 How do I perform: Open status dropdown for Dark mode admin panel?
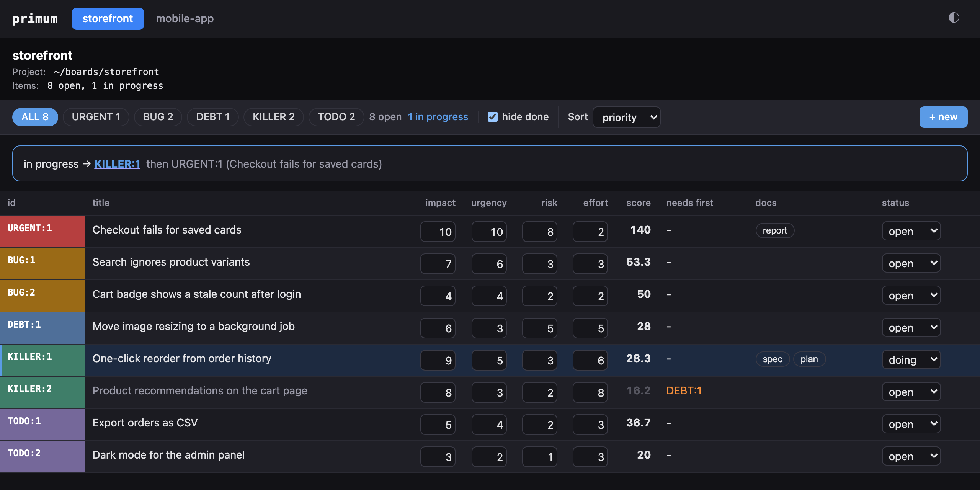[911, 456]
